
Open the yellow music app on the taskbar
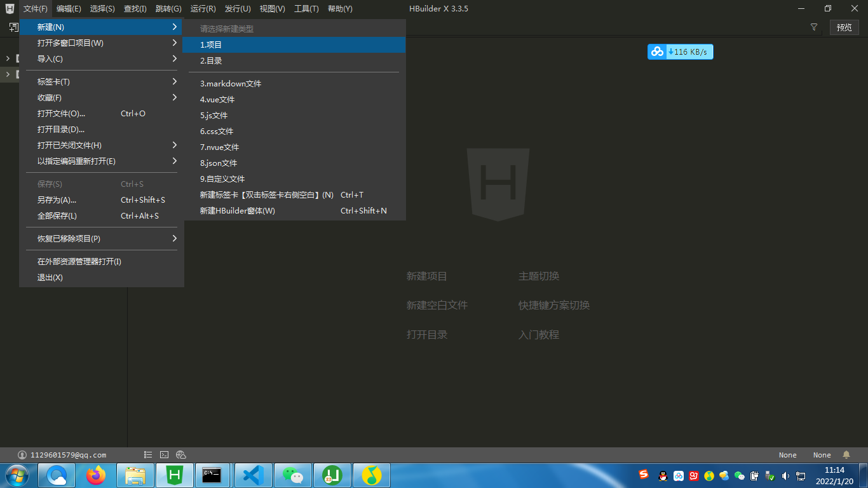(x=372, y=475)
